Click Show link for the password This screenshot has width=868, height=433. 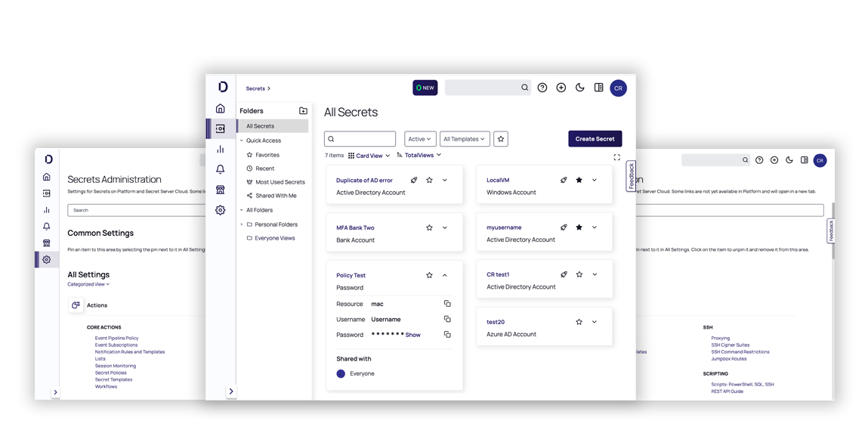coord(413,335)
